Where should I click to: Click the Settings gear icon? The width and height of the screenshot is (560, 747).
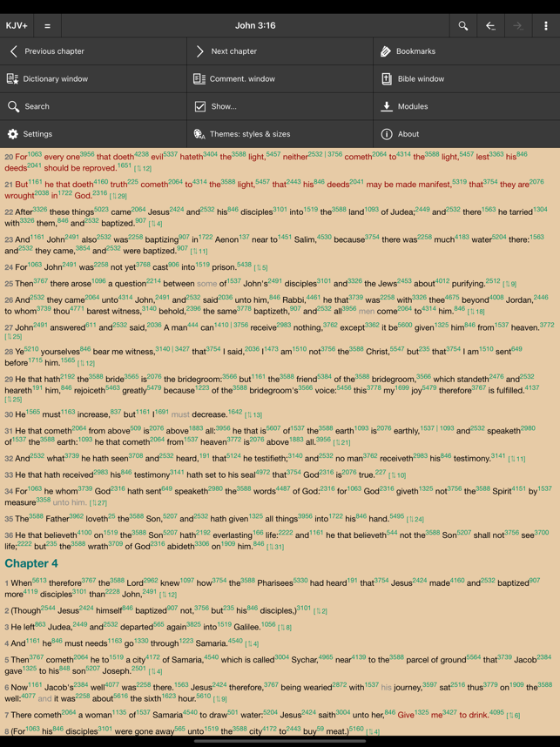click(13, 134)
